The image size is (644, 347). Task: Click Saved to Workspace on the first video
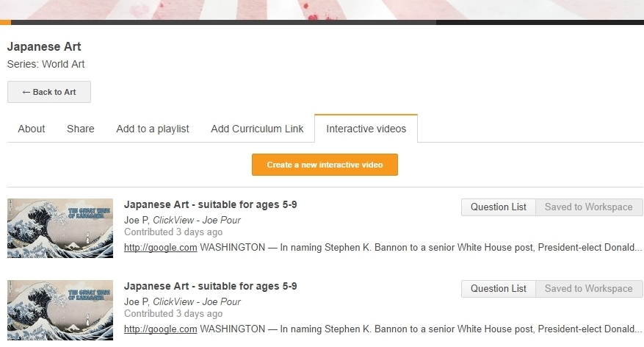pyautogui.click(x=588, y=207)
